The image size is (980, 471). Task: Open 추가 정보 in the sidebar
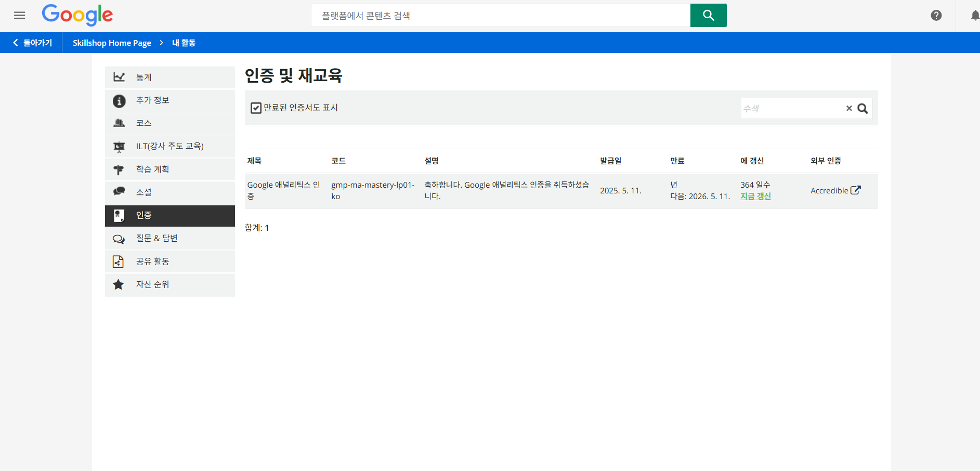pos(170,100)
